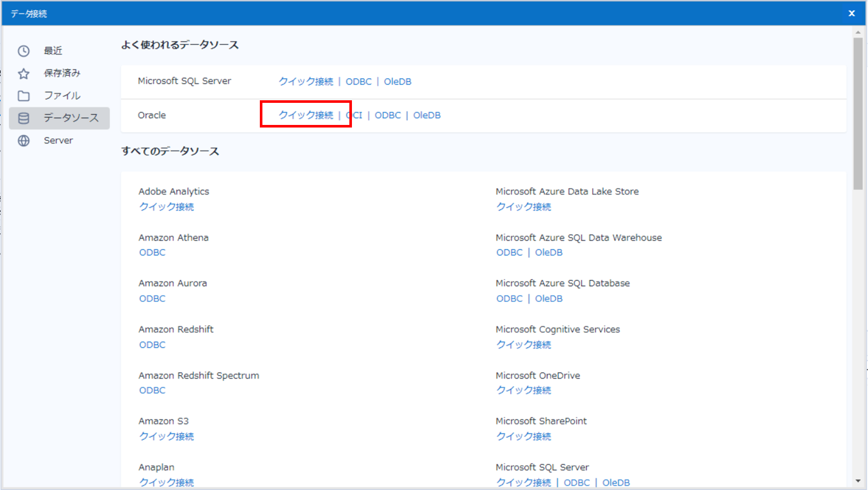The width and height of the screenshot is (868, 490).
Task: Click クイック接続 for Oracle
Action: pyautogui.click(x=306, y=115)
